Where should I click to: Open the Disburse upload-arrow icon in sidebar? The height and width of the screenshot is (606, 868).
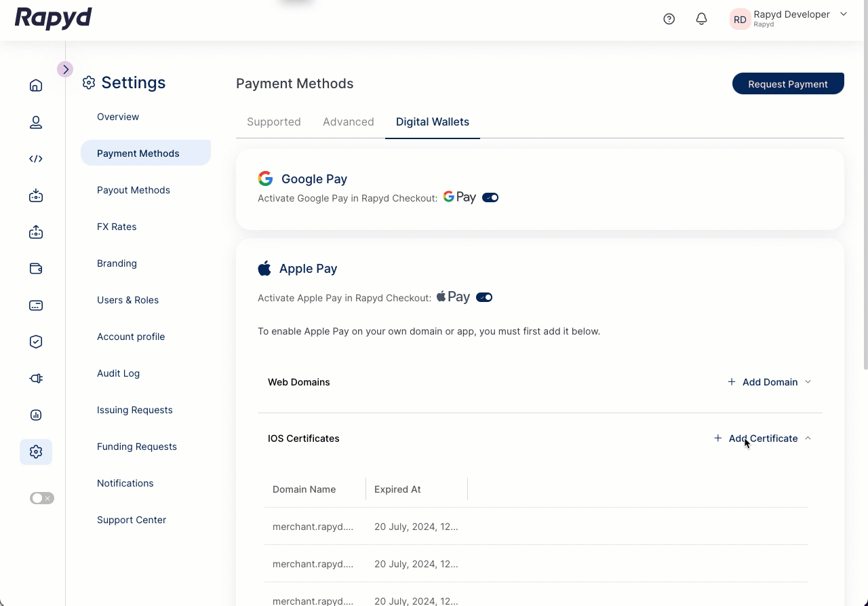coord(36,232)
